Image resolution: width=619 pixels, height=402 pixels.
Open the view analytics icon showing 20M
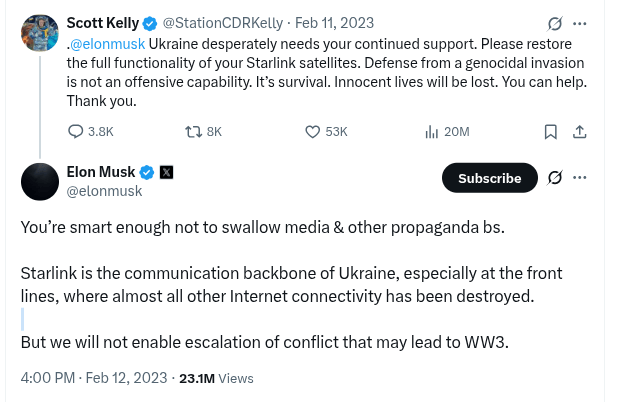tap(432, 131)
